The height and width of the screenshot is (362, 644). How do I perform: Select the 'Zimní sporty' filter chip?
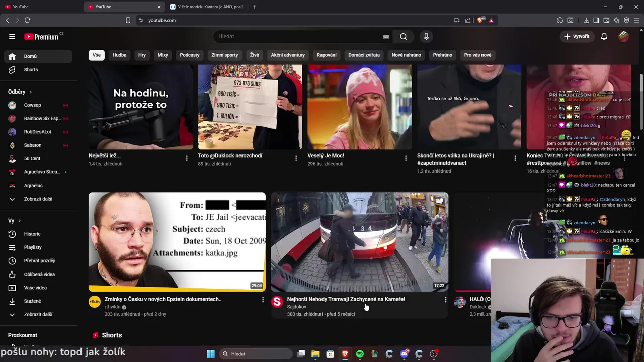point(224,55)
